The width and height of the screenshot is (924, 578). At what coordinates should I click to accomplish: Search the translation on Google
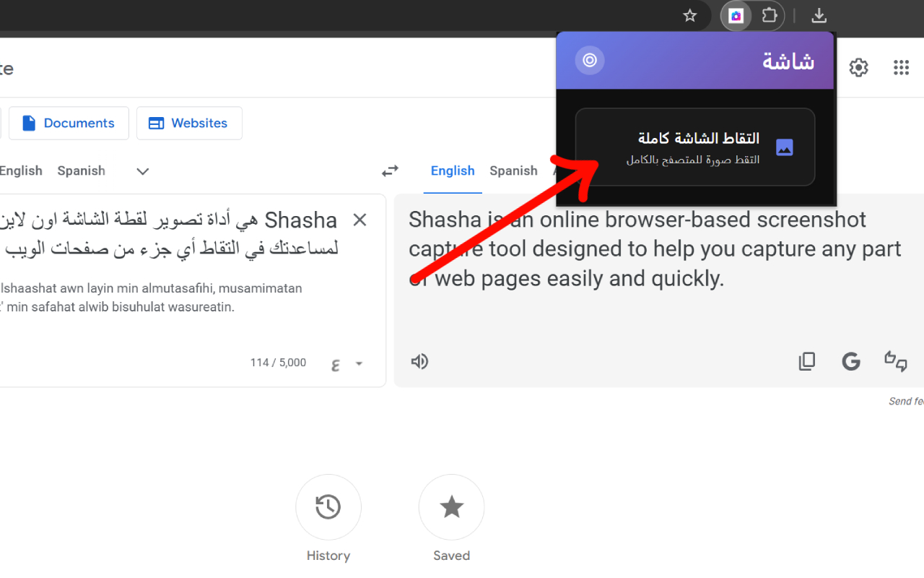click(x=851, y=361)
